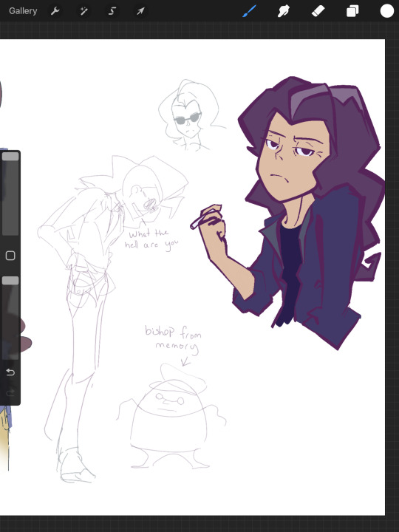The image size is (399, 532).
Task: Tap the Redo arrow
Action: point(10,393)
